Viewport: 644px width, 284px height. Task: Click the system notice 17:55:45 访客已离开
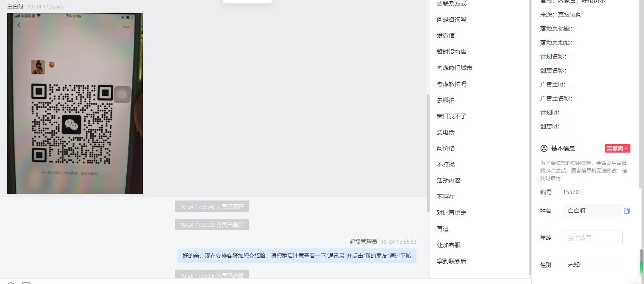(212, 207)
